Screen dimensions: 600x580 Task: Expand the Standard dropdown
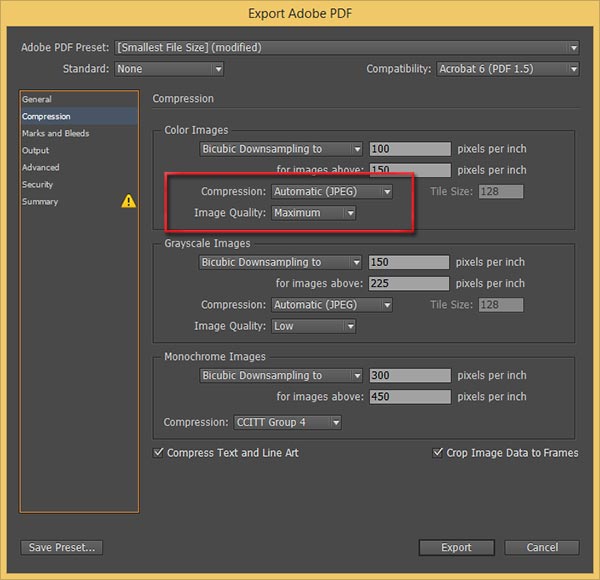(168, 69)
